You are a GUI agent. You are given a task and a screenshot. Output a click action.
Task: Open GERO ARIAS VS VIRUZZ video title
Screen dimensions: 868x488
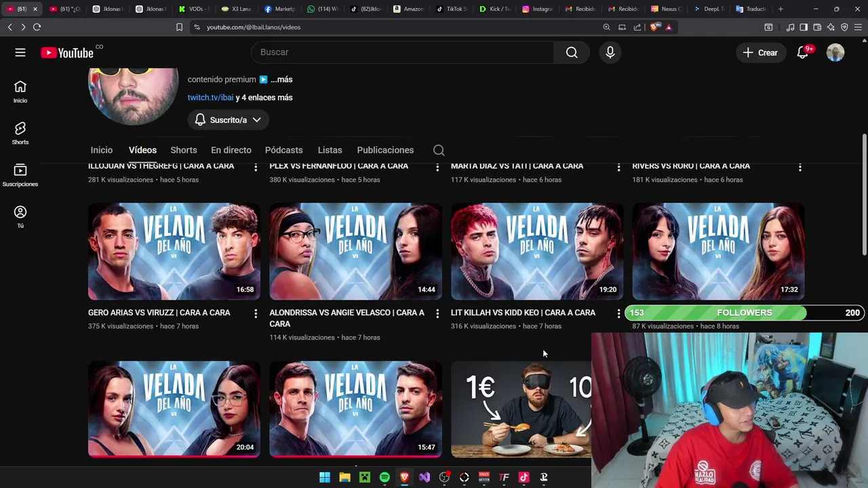159,312
